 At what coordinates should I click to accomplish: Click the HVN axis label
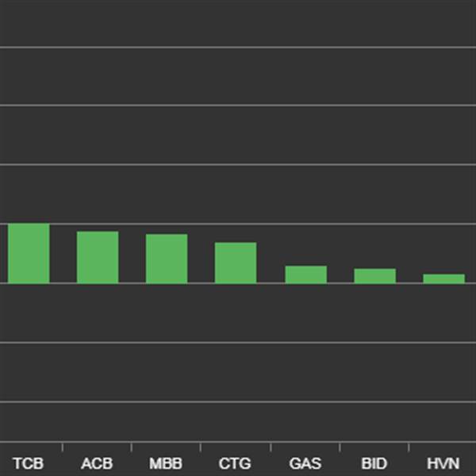[443, 463]
